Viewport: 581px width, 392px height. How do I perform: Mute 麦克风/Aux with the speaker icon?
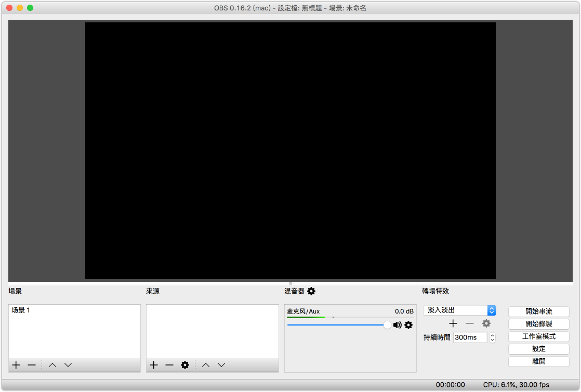click(397, 325)
